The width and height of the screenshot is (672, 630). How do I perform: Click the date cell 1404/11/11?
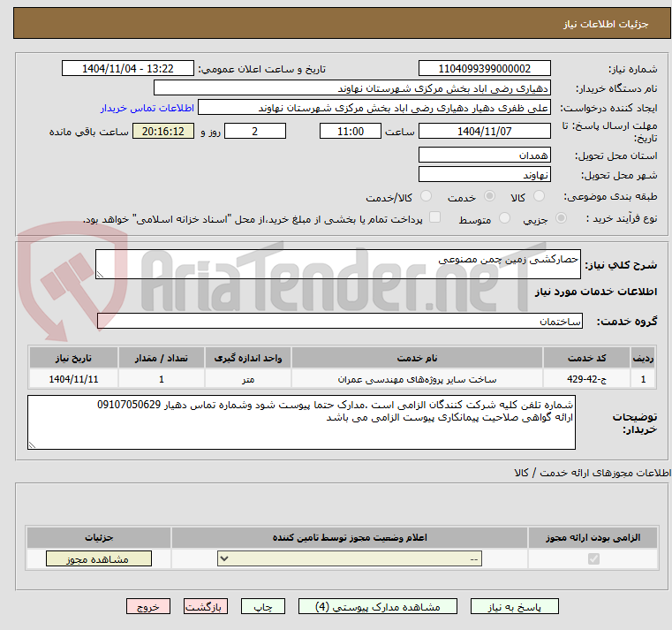[x=73, y=379]
